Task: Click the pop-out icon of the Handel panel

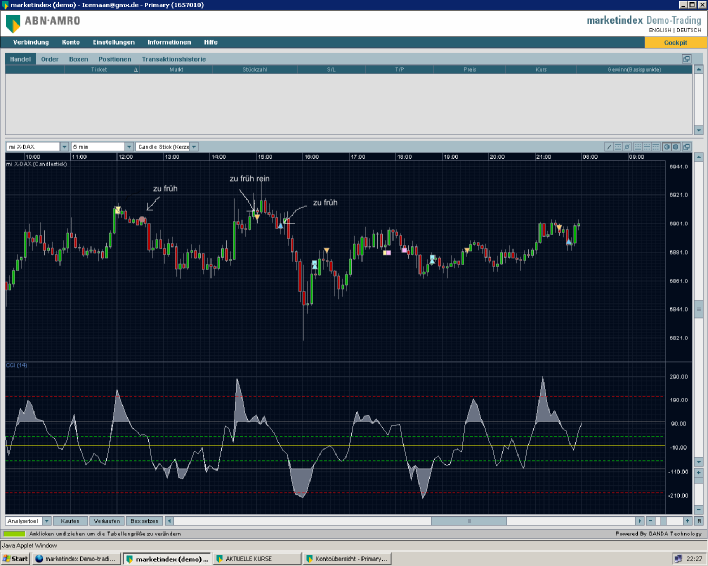Action: pyautogui.click(x=687, y=59)
